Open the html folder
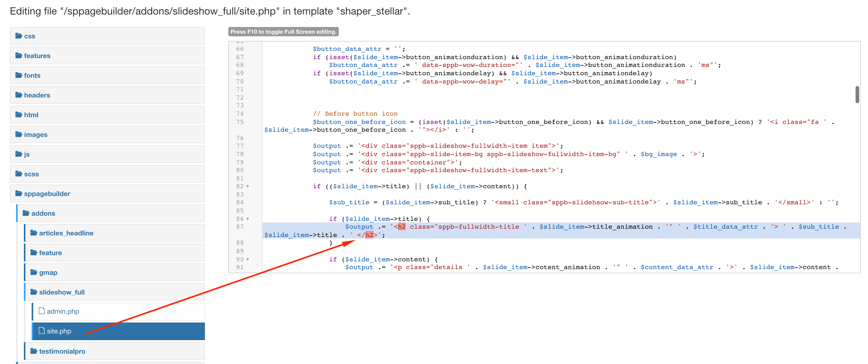 point(31,115)
